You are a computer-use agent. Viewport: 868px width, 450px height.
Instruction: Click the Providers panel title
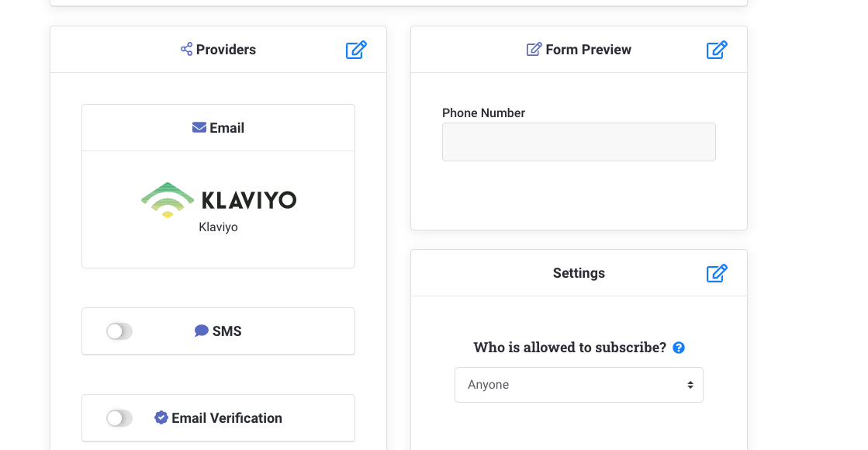point(226,50)
